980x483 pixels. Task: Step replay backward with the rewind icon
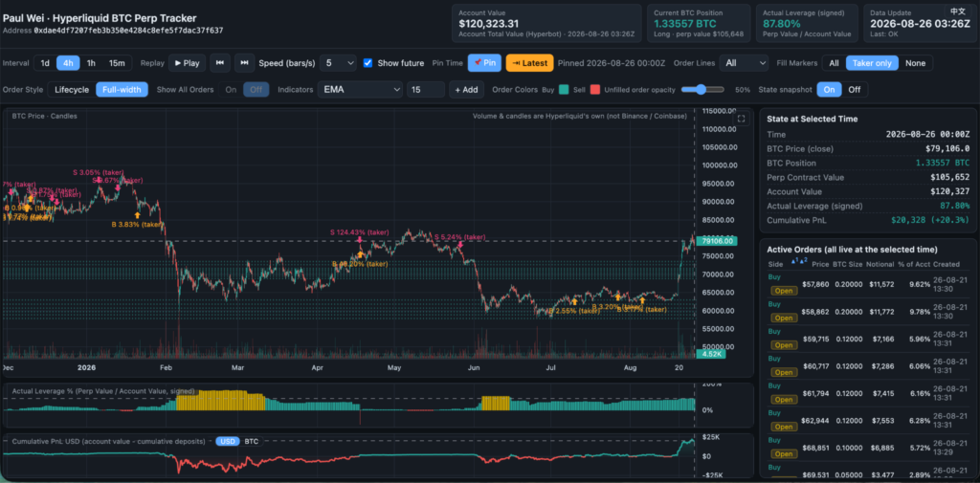(219, 63)
